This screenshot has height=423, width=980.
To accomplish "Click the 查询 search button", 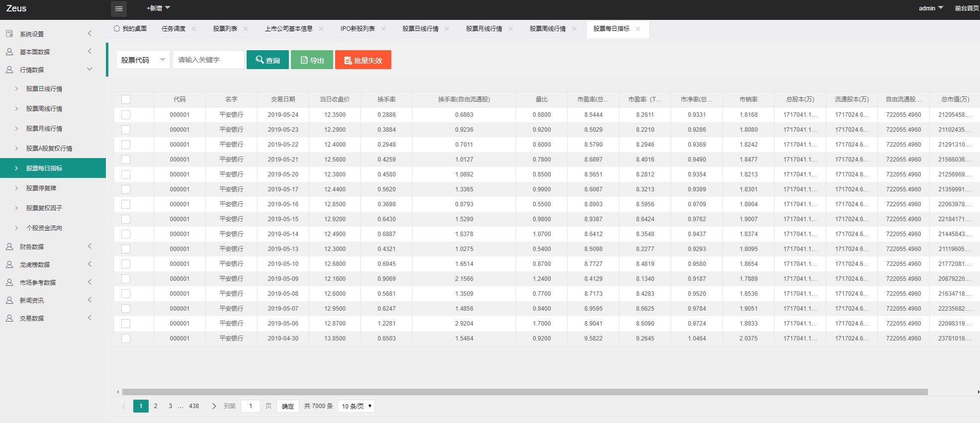I will point(267,60).
